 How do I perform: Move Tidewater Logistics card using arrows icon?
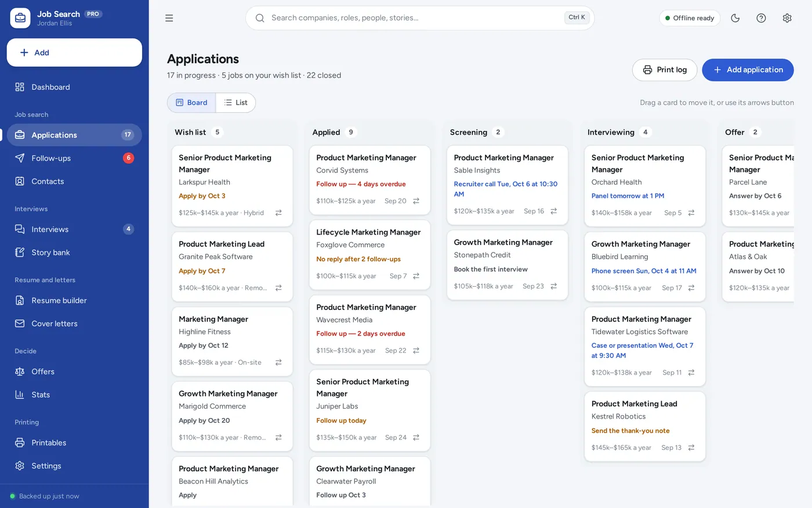coord(691,373)
